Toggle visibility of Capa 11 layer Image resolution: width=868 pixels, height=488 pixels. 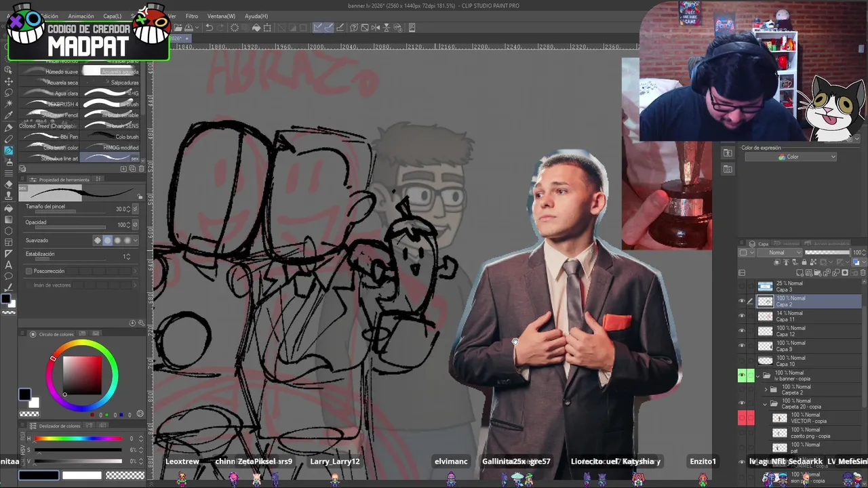pos(742,317)
